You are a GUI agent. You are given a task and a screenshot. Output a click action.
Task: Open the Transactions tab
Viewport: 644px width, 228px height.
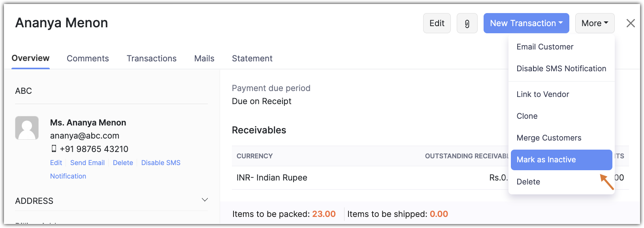151,59
